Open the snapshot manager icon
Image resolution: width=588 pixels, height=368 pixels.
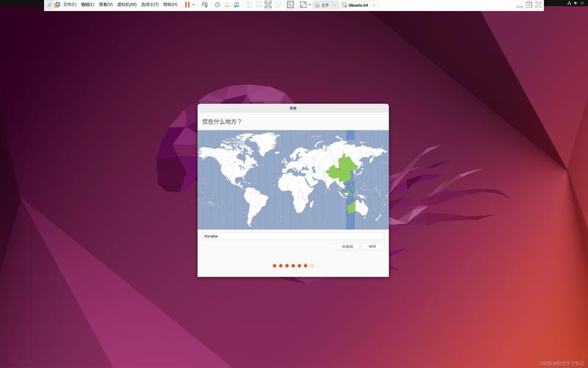(236, 5)
